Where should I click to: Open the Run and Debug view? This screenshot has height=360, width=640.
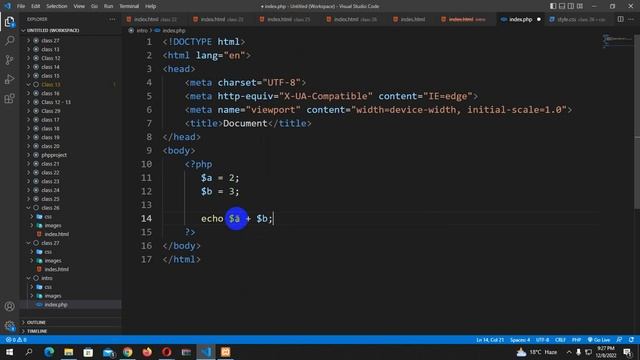pyautogui.click(x=9, y=79)
